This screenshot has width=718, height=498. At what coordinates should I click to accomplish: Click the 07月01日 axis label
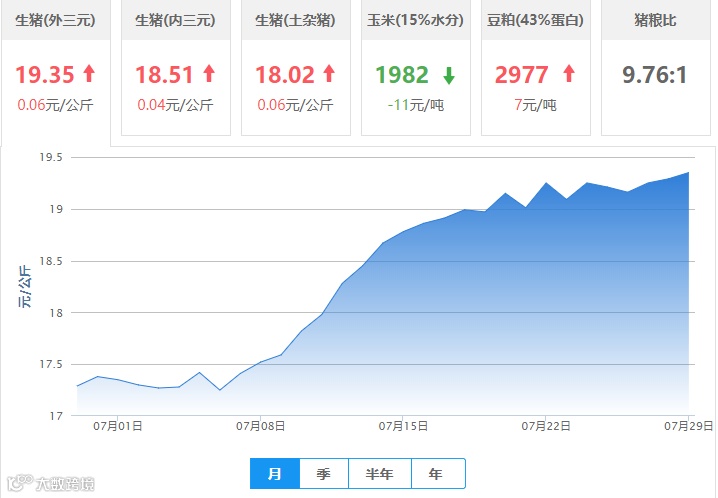(x=118, y=426)
